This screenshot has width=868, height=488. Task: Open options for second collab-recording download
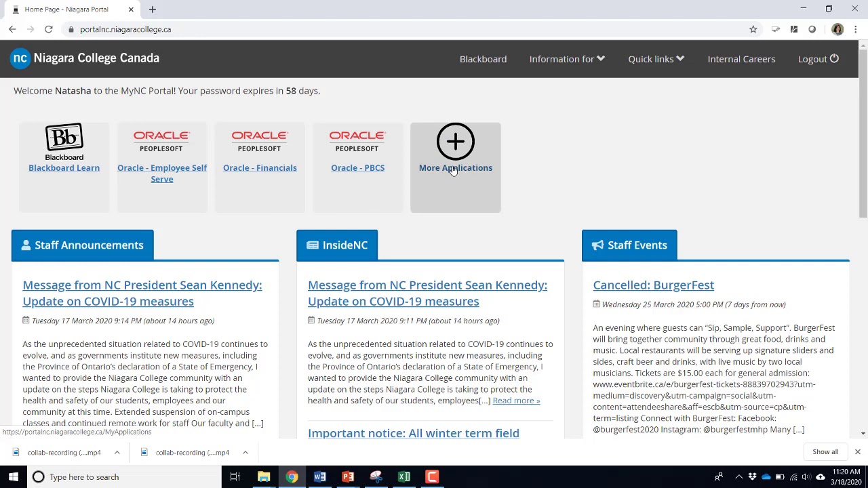[245, 452]
